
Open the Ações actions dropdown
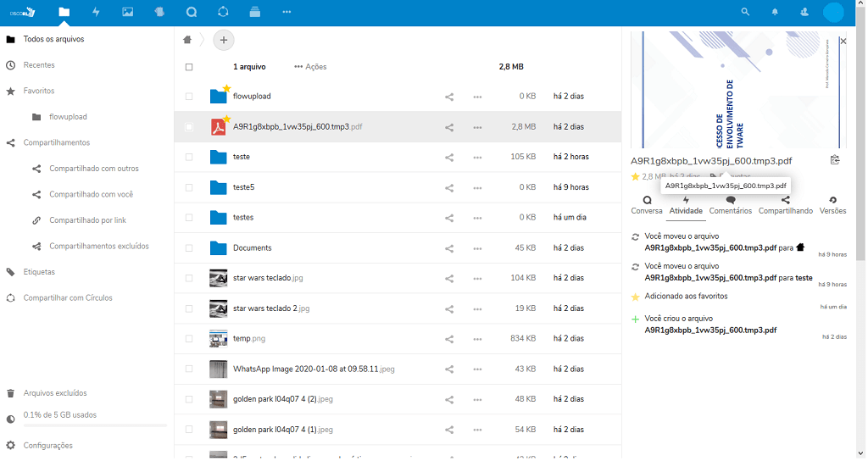(x=310, y=67)
